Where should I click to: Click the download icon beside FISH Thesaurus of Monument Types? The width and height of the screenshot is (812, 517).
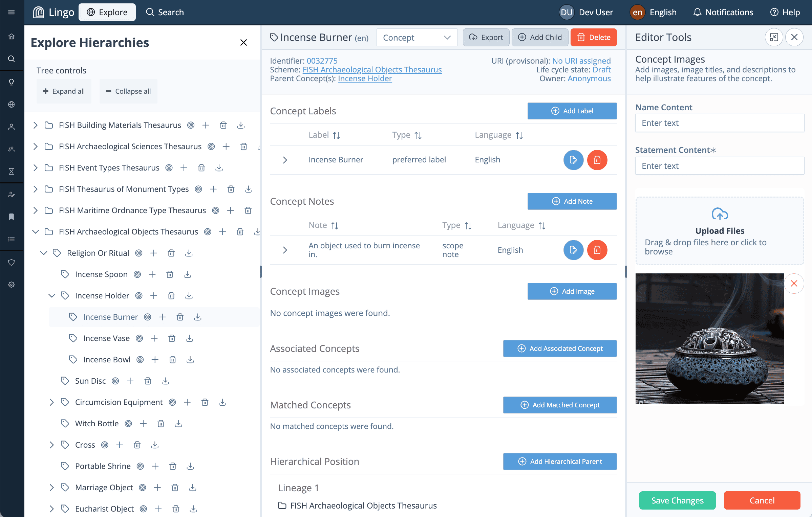click(x=249, y=189)
